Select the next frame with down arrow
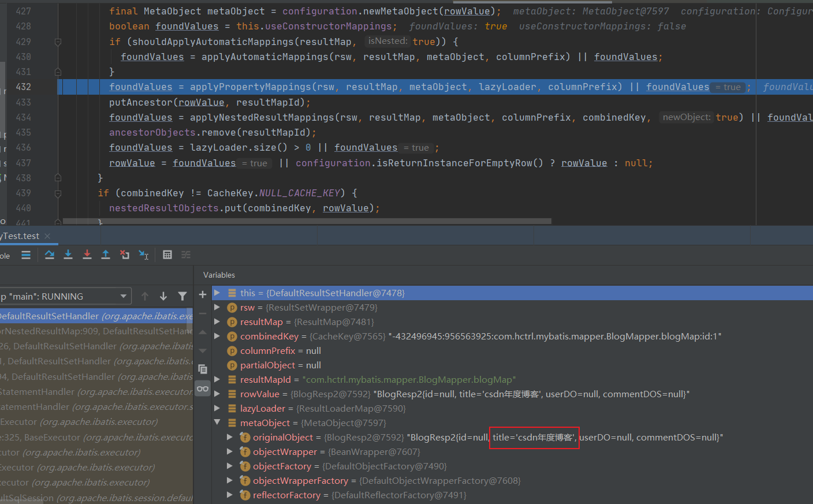813x504 pixels. click(163, 296)
